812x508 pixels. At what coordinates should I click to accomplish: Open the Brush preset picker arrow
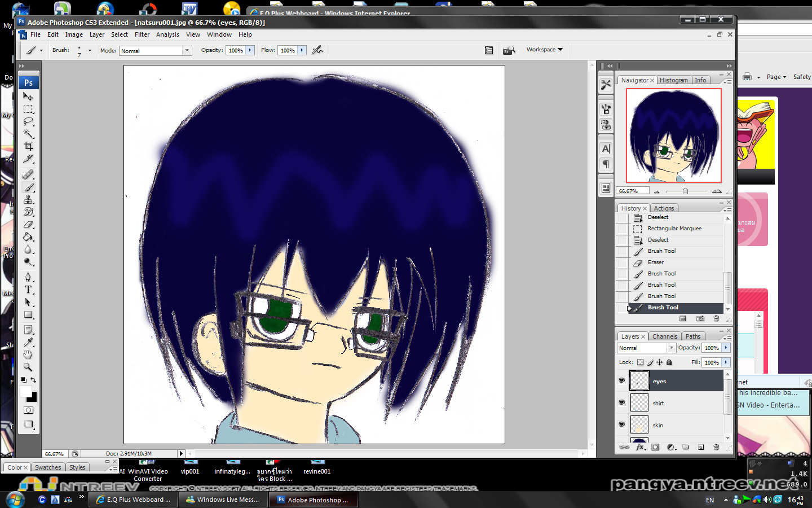point(90,50)
